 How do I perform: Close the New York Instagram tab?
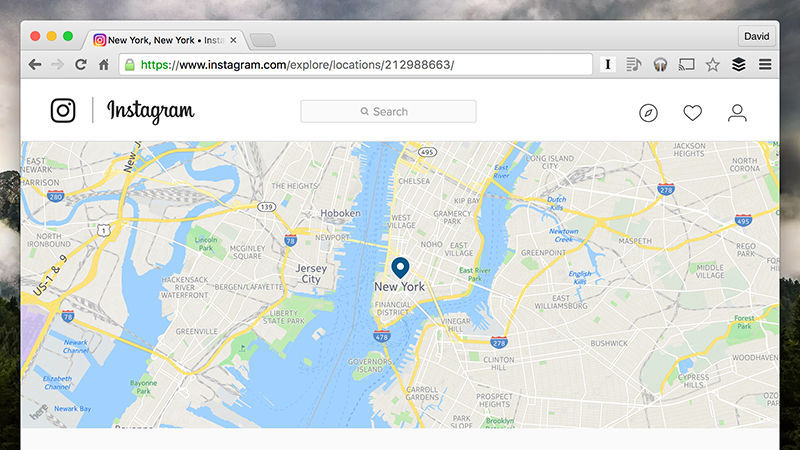tap(233, 40)
